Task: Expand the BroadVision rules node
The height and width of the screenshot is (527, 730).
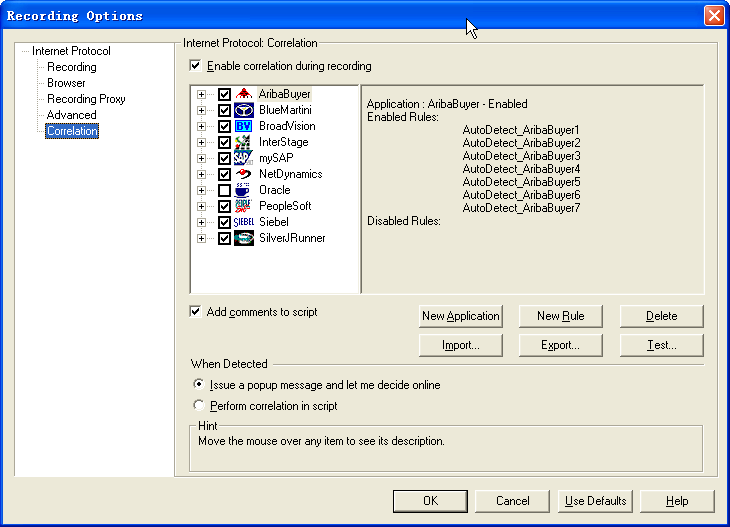Action: 201,126
